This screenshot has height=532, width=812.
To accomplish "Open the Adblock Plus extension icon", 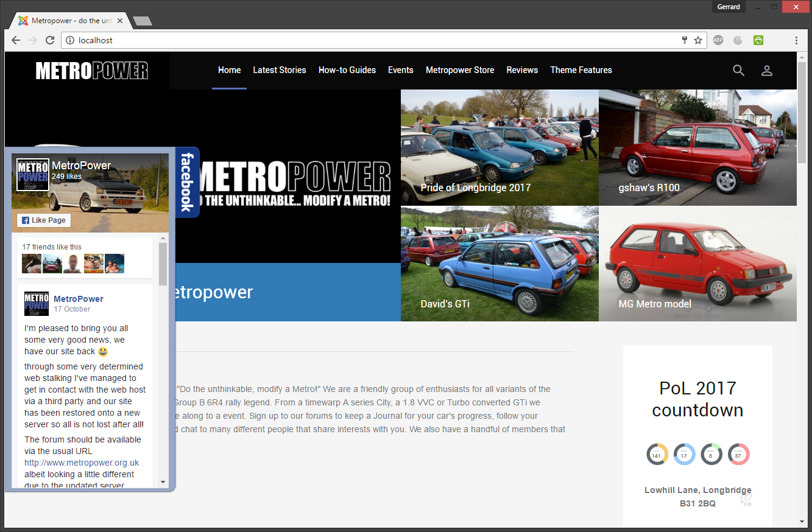I will click(x=718, y=40).
